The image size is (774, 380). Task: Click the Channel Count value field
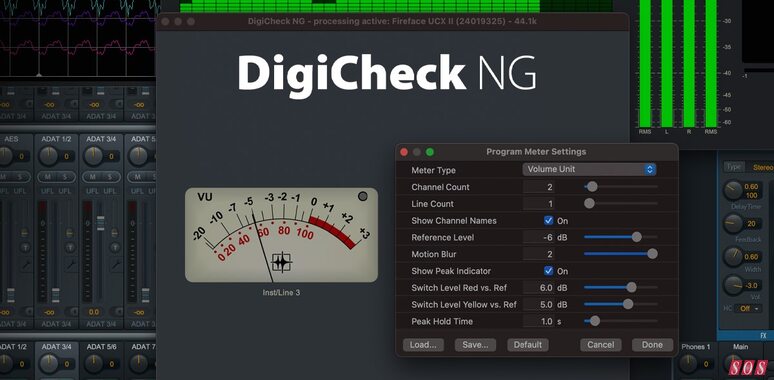pos(538,187)
